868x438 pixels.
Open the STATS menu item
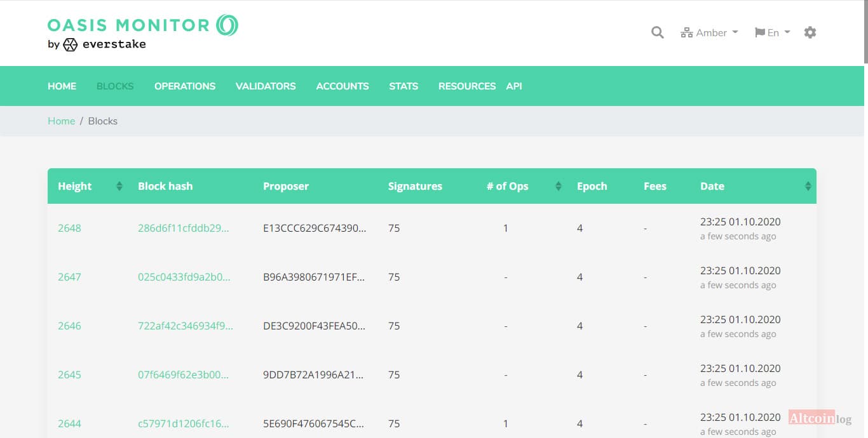(x=403, y=86)
